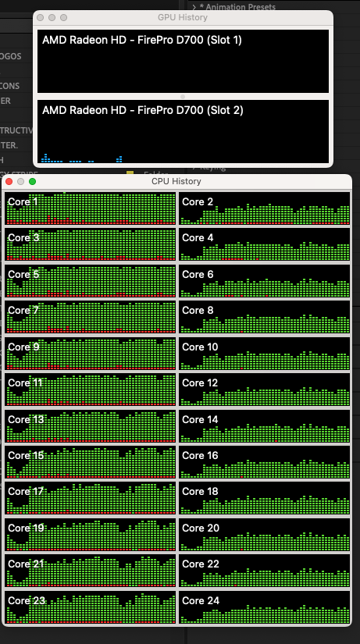
Task: Click the Core 18 usage graph
Action: tap(264, 498)
